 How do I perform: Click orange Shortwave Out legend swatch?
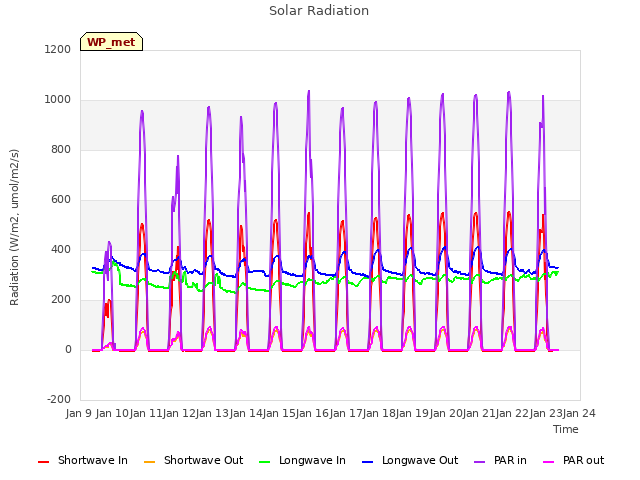[x=149, y=462]
